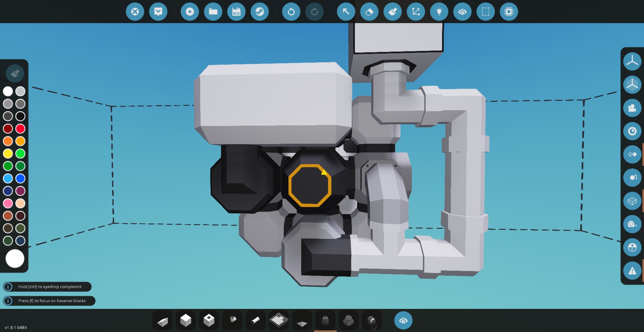Select the pipe T-junction component in hotbar
The width and height of the screenshot is (644, 332).
point(232,321)
